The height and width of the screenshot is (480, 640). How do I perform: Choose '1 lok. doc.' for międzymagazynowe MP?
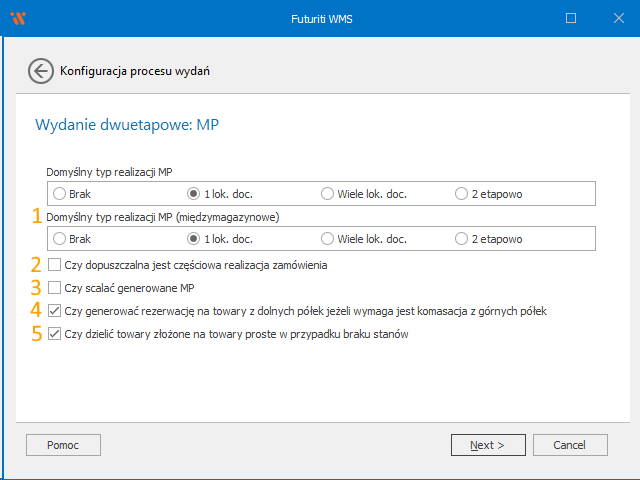[194, 239]
